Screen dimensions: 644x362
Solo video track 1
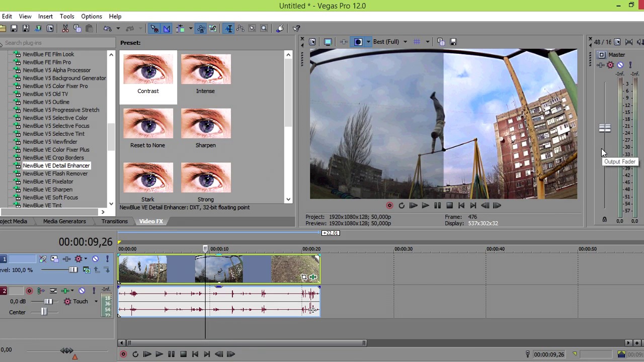(x=107, y=259)
